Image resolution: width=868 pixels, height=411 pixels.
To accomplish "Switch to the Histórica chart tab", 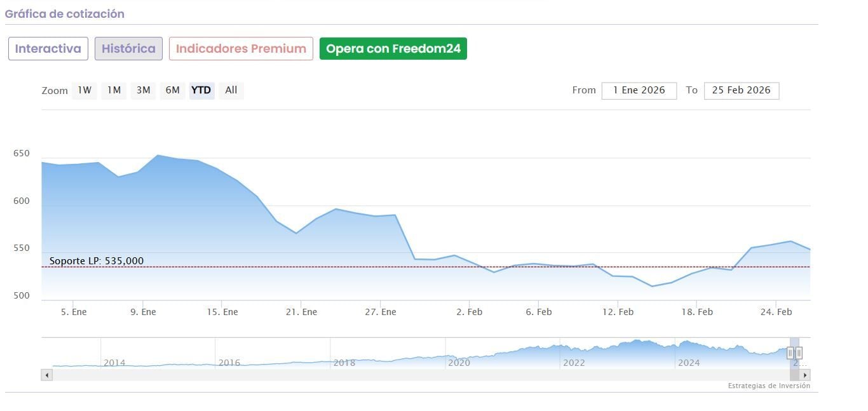I will pos(128,49).
